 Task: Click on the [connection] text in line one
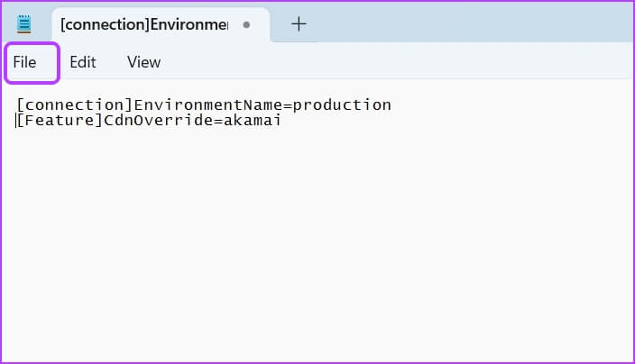coord(75,105)
